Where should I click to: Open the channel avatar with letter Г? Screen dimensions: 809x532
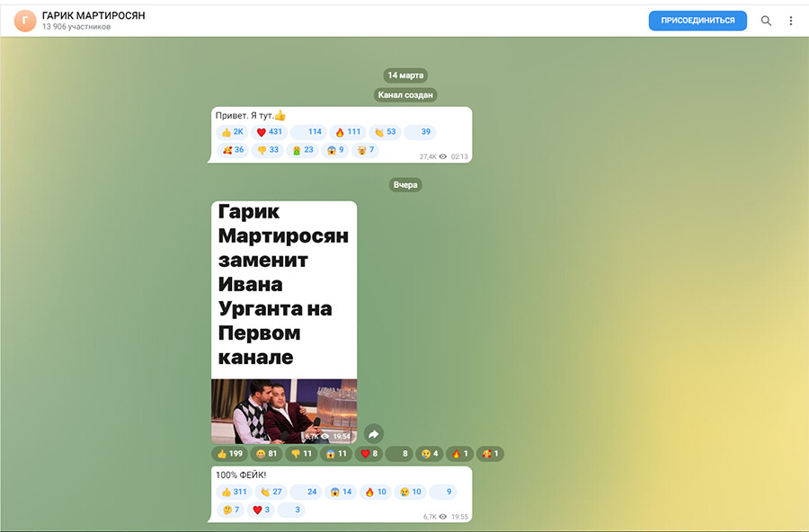coord(25,21)
